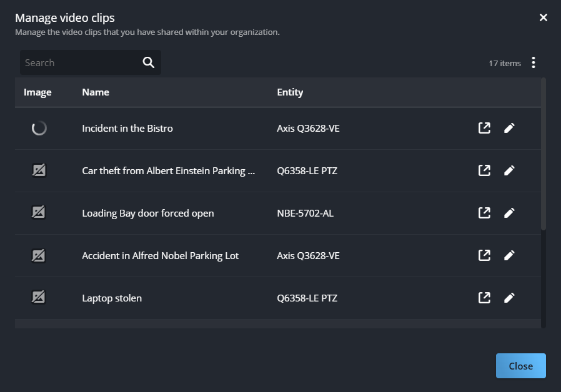Screen dimensions: 561x392
Task: Sort by the Entity column header
Action: [x=290, y=92]
